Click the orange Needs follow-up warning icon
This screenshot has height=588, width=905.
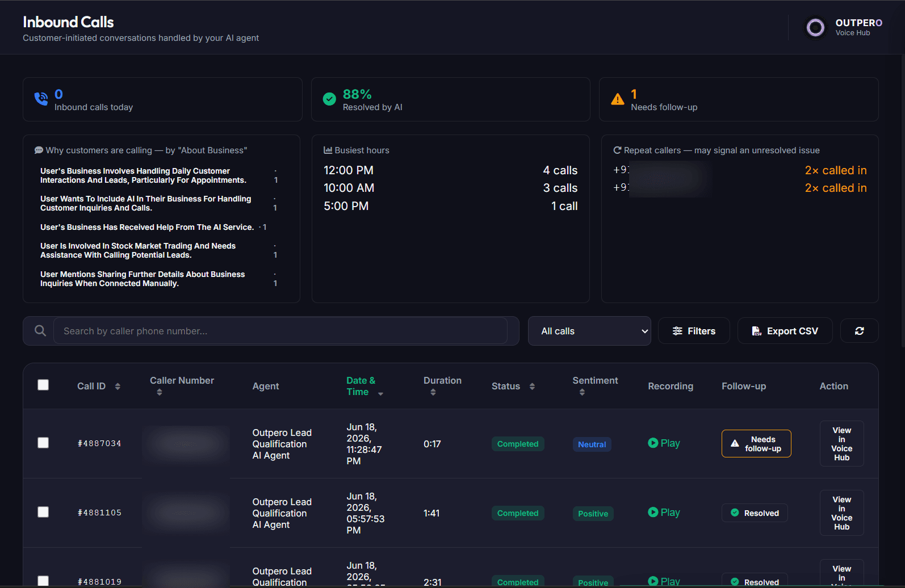pos(617,99)
